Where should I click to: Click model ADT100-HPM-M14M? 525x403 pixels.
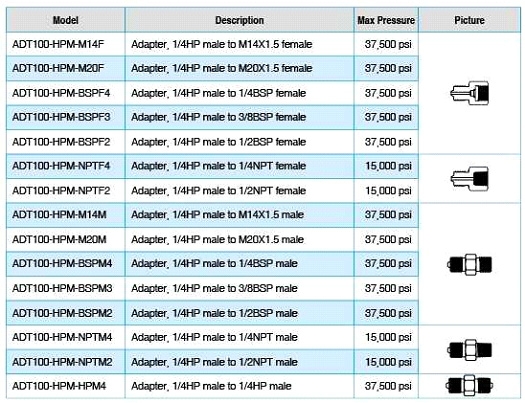59,215
